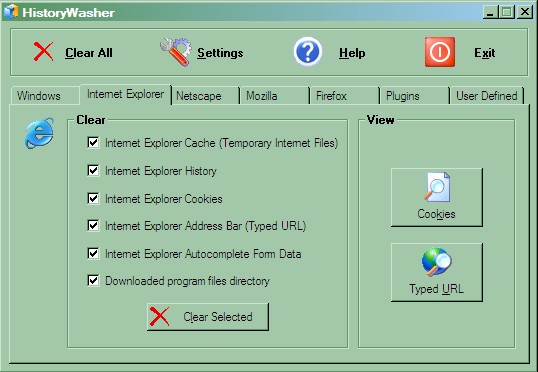This screenshot has height=372, width=538.
Task: Toggle Internet Explorer Address Bar checkbox
Action: [x=93, y=225]
